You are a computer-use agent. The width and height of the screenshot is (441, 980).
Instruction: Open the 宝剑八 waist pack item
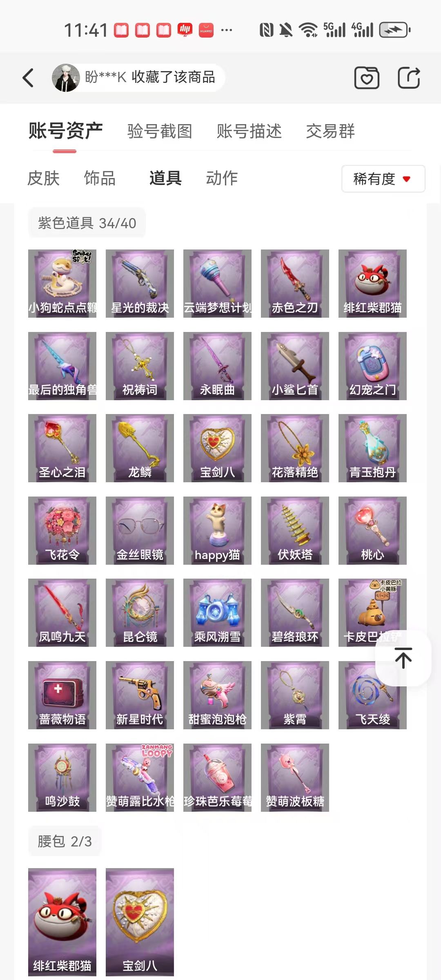pos(140,922)
